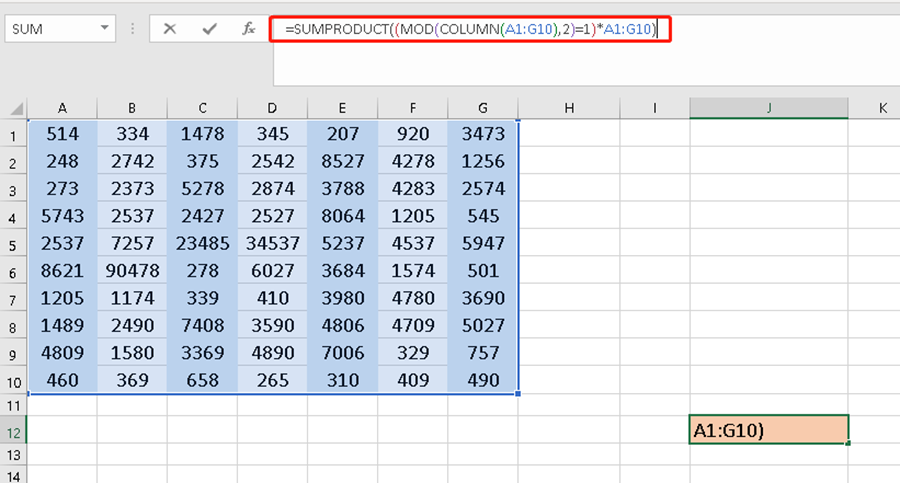
Task: Click cell with value 3980
Action: [342, 298]
